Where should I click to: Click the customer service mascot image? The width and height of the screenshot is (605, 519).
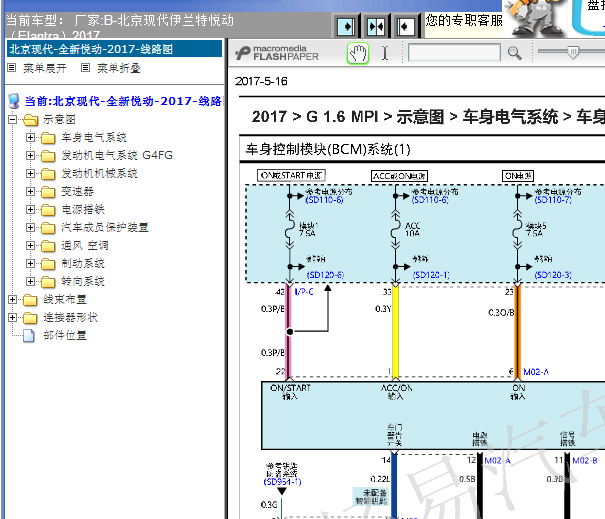coord(536,19)
